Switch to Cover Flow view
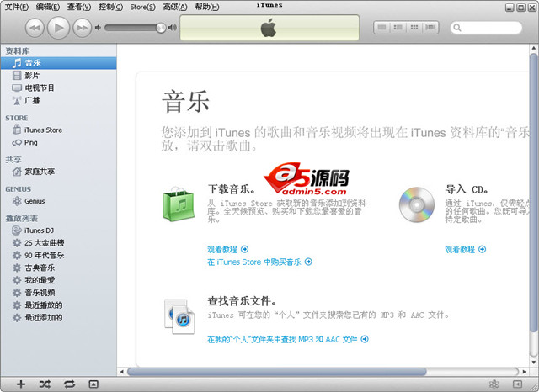539x392 pixels. [x=430, y=28]
